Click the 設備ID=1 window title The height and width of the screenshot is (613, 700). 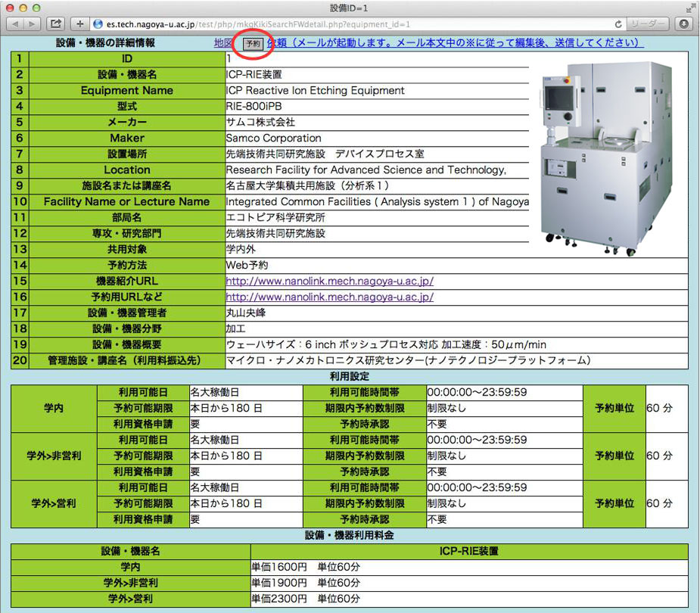point(350,8)
